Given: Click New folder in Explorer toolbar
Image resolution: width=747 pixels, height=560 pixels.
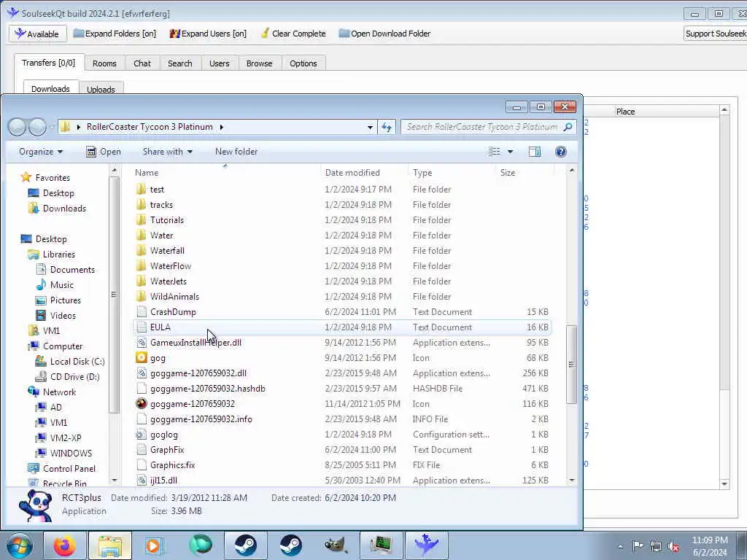Looking at the screenshot, I should click(236, 152).
